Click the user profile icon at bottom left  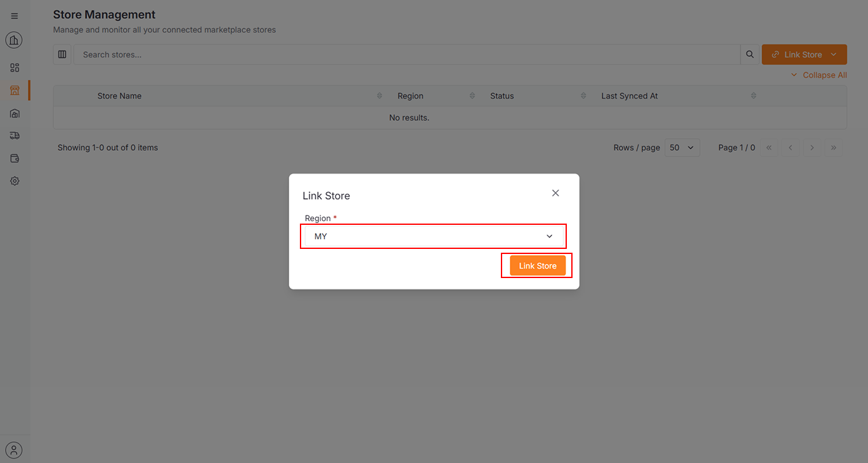(x=14, y=450)
